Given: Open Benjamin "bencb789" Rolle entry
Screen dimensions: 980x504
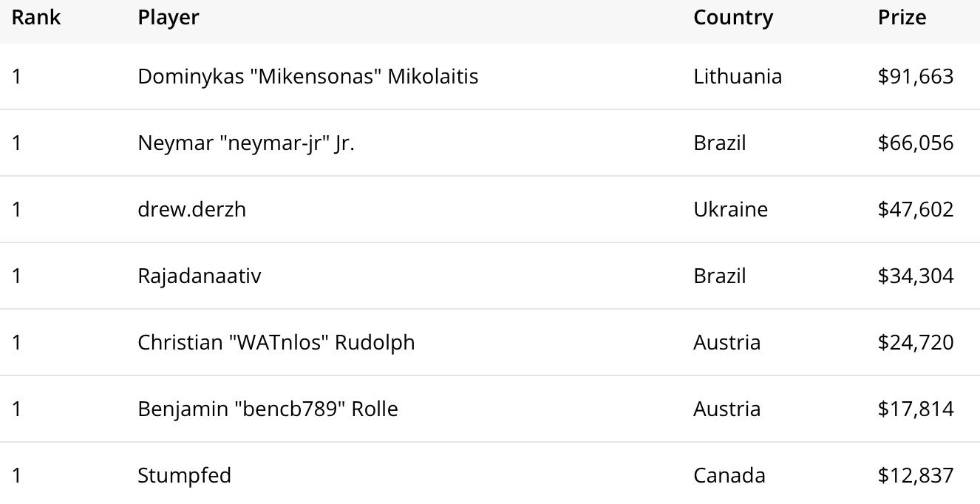Looking at the screenshot, I should click(268, 409).
